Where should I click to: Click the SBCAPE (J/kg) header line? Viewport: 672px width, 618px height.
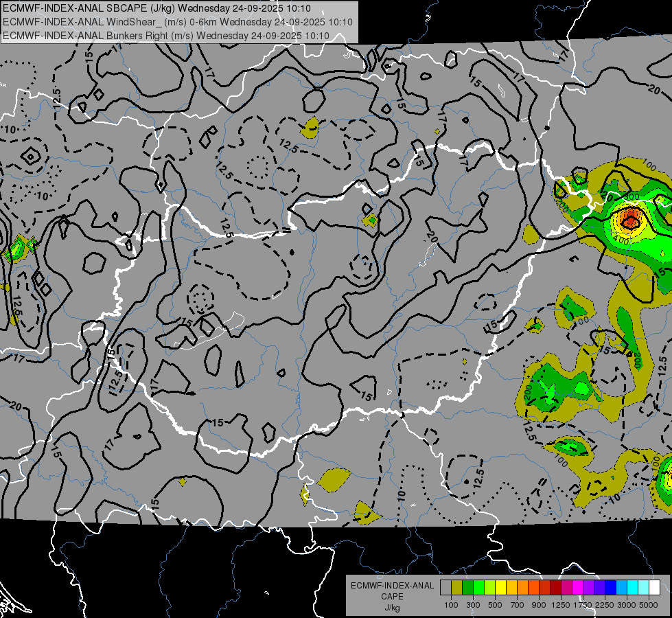[157, 8]
